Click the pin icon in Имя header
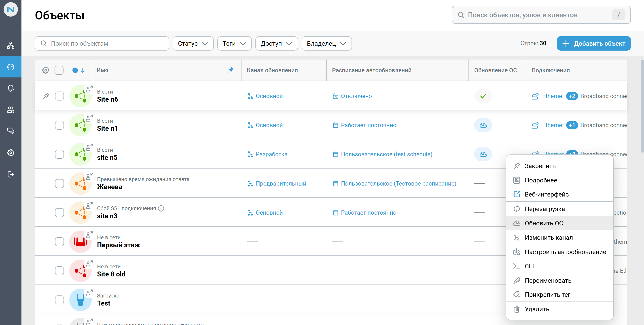644x325 pixels. (x=230, y=70)
